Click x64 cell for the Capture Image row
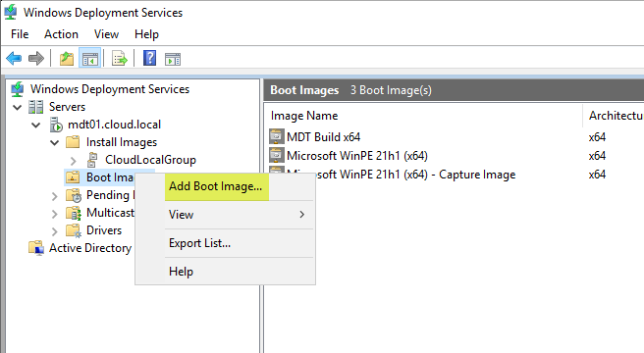This screenshot has width=644, height=353. point(597,175)
